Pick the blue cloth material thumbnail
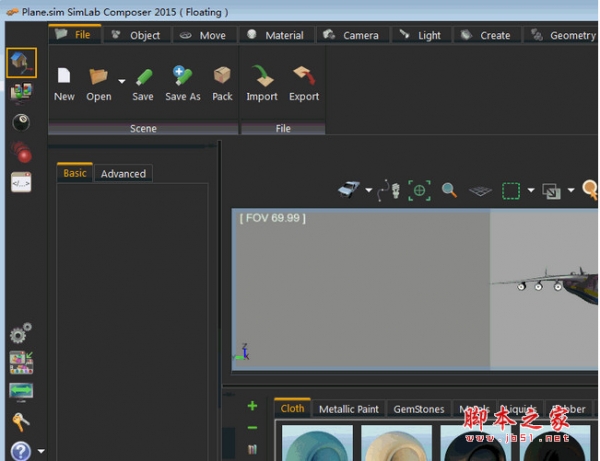Screen dimensions: 600x461 tap(317, 443)
